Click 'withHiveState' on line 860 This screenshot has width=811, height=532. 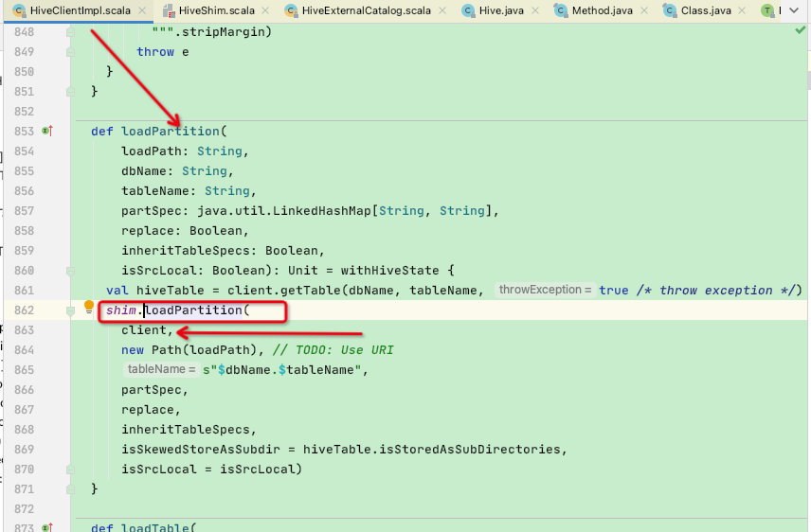(390, 271)
